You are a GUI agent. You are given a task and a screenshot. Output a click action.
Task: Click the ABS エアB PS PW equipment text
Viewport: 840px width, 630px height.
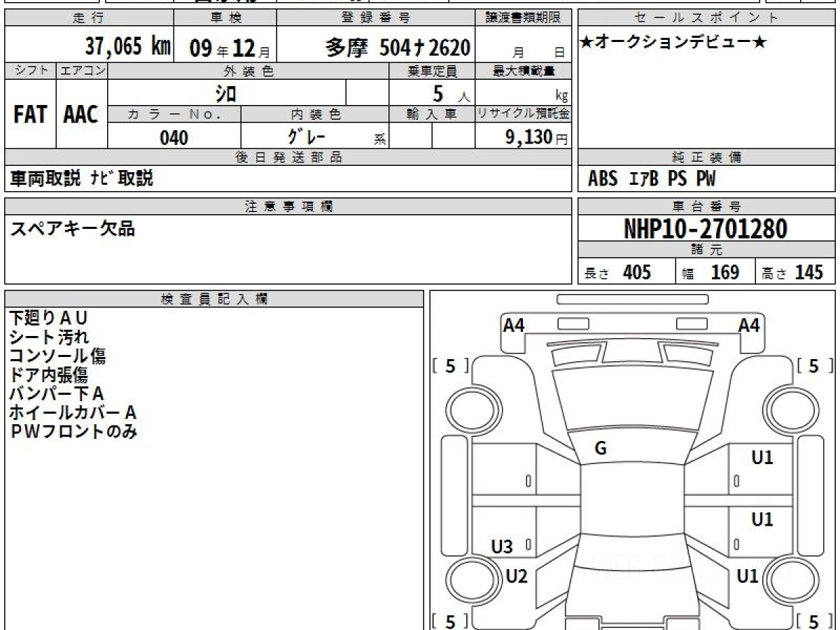point(652,179)
